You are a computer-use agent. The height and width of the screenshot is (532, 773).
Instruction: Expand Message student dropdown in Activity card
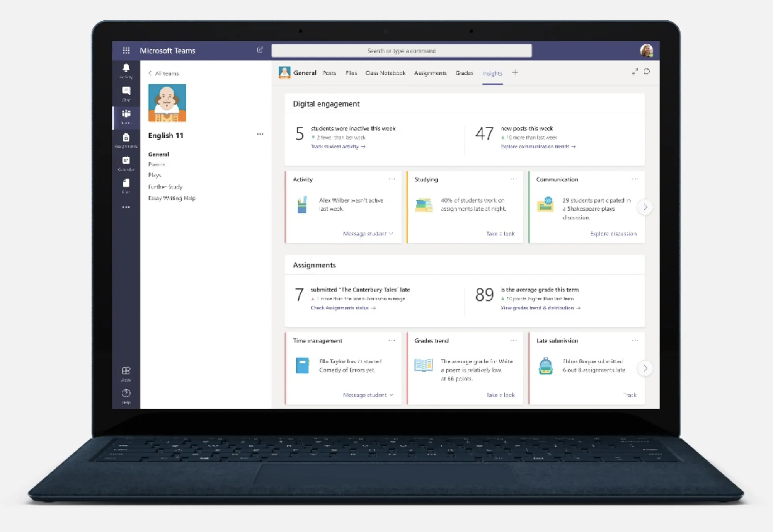(x=368, y=234)
